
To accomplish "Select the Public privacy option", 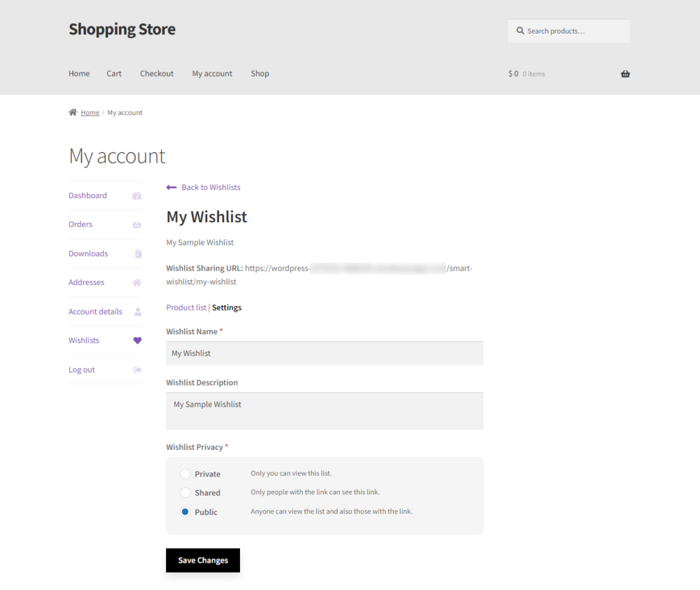I will pos(185,512).
